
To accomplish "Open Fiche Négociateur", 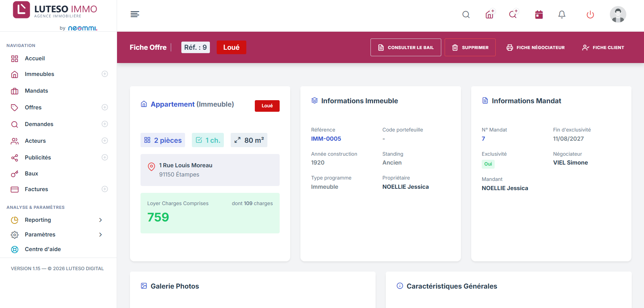I will [535, 47].
